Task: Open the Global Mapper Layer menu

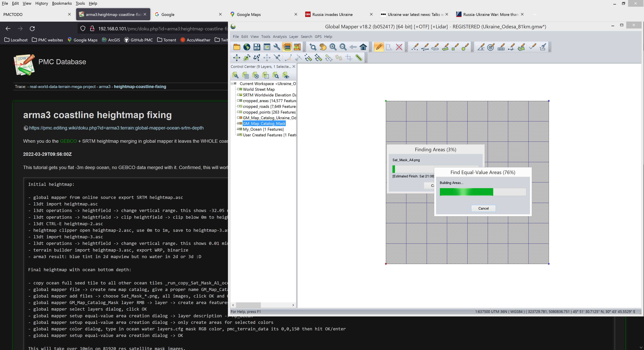Action: click(x=293, y=37)
